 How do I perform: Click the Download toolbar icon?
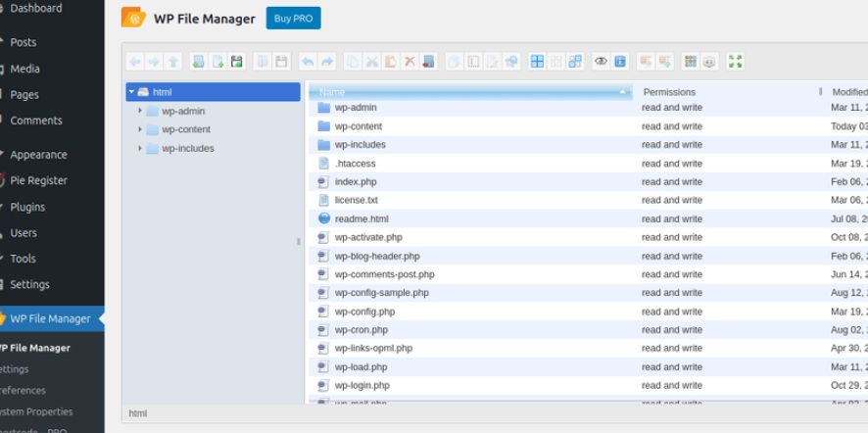tap(281, 62)
